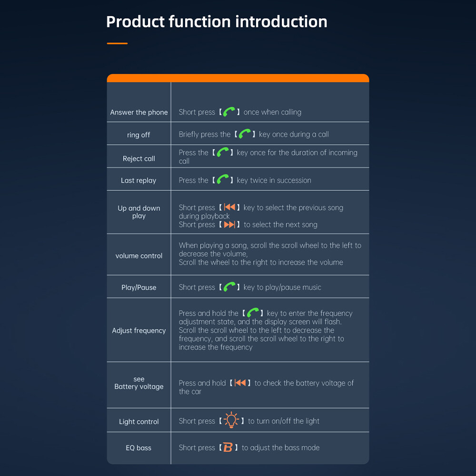Viewport: 476px width, 476px height.
Task: Click the orange previous song icon in Up and down play row
Action: click(x=229, y=207)
